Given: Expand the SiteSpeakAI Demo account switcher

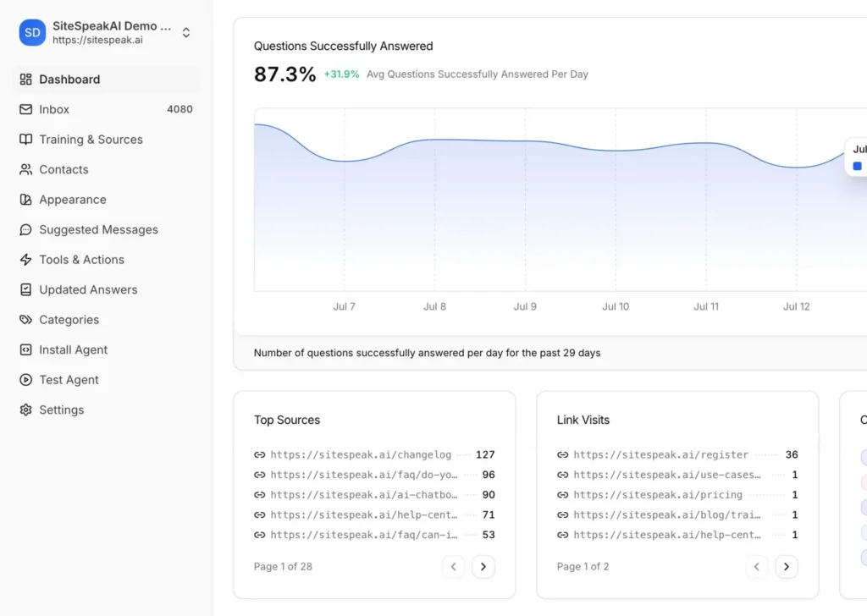Looking at the screenshot, I should 186,33.
